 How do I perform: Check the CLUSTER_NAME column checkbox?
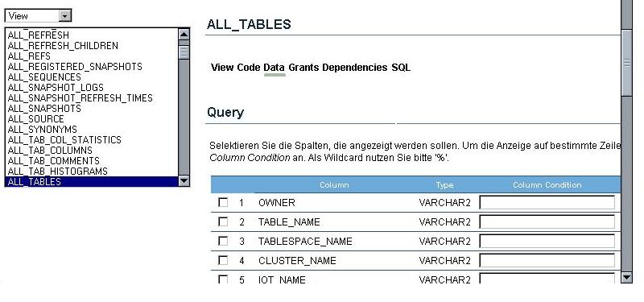point(223,260)
